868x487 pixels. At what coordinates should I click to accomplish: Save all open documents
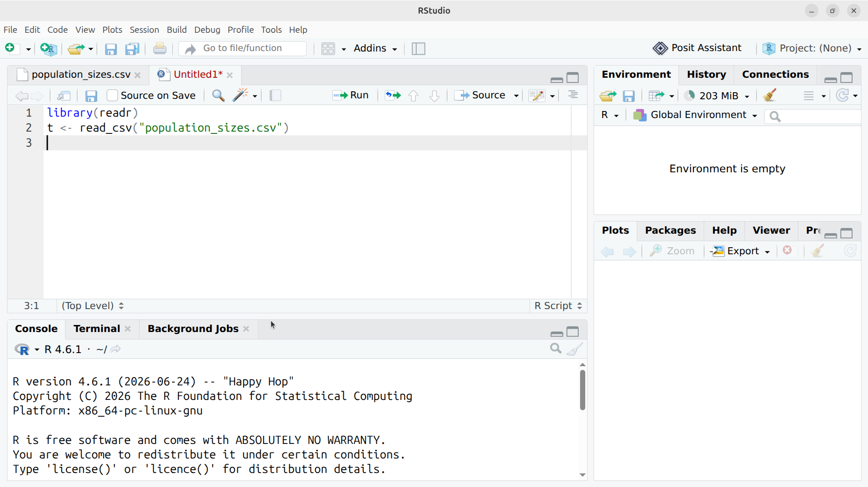tap(132, 49)
